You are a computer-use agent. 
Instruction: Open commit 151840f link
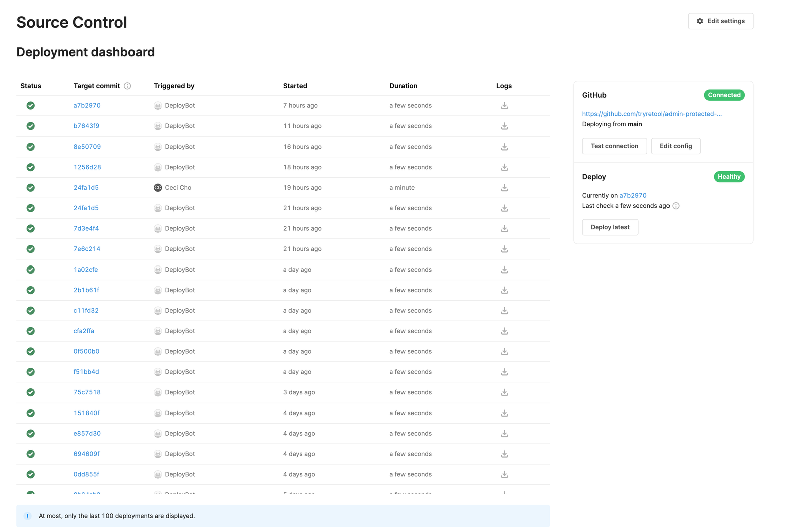[86, 413]
